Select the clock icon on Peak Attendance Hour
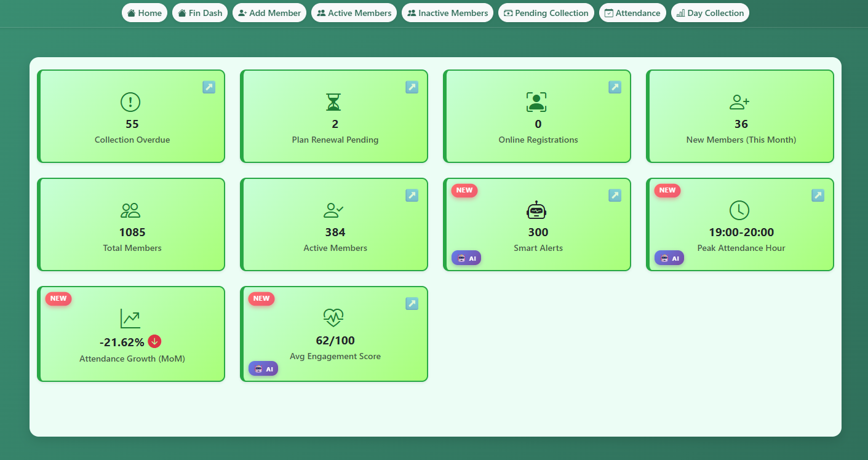 point(740,210)
